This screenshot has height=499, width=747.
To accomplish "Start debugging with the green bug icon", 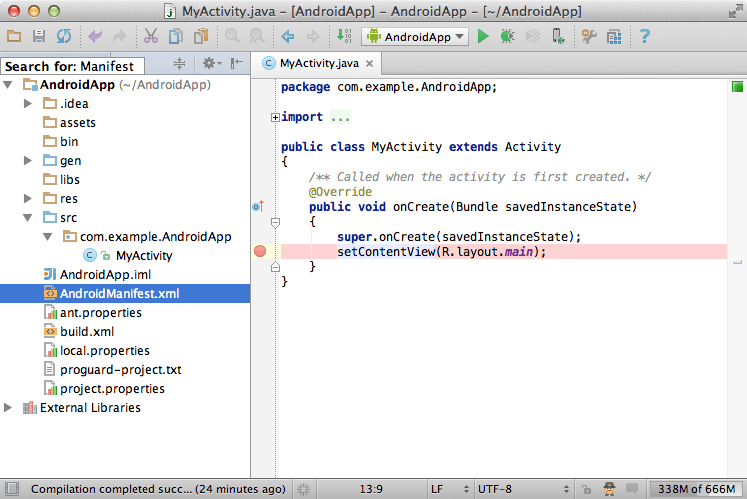I will (x=507, y=36).
